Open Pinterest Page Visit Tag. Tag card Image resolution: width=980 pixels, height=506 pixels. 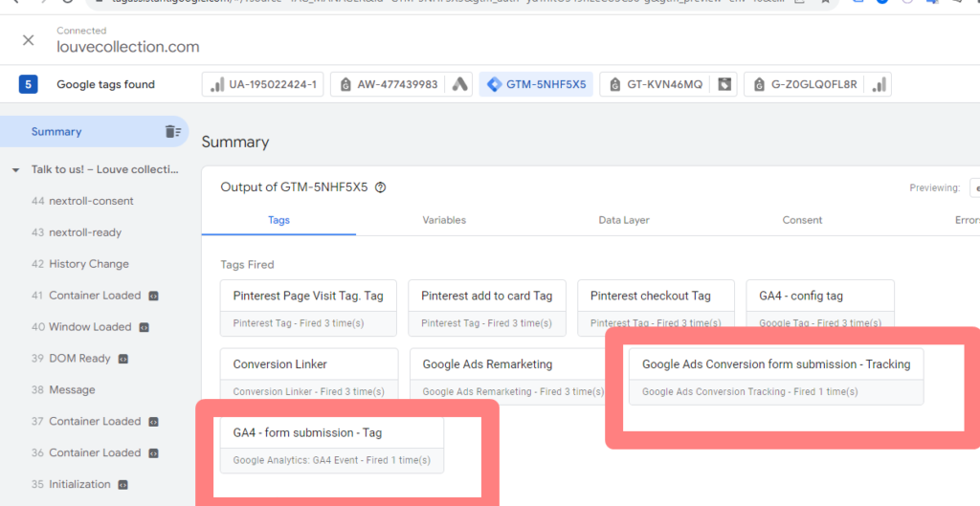(308, 308)
